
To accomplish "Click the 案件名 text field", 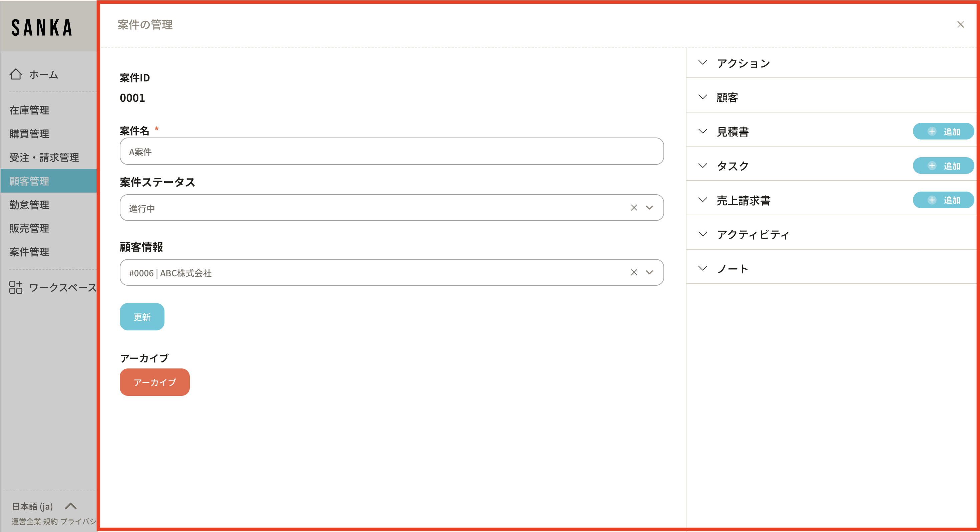I will [x=392, y=152].
